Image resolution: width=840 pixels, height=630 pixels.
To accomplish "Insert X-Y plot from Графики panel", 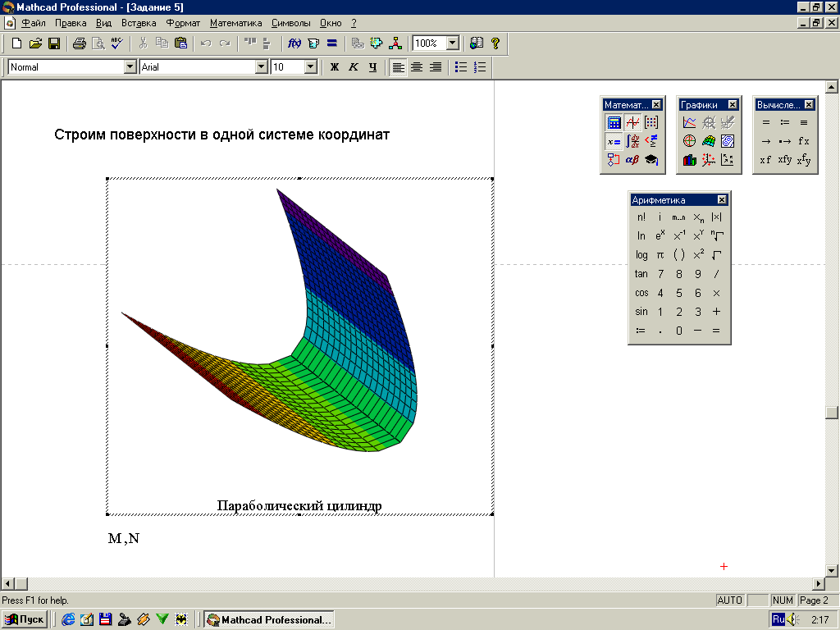I will point(689,123).
